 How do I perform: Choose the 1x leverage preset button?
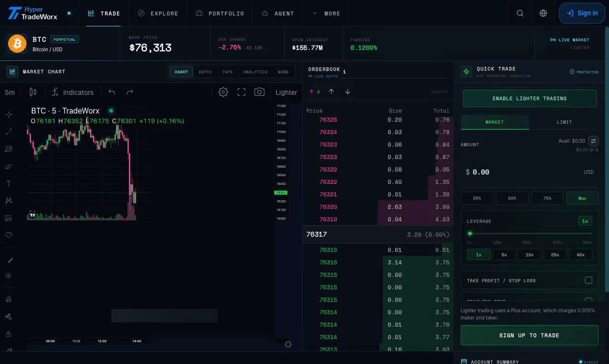(479, 255)
